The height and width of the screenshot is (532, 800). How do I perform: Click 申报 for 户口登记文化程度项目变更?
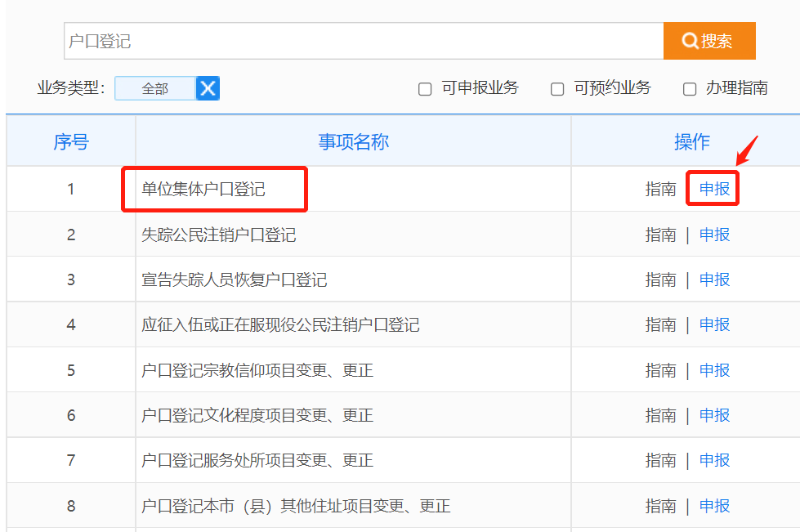tap(714, 416)
